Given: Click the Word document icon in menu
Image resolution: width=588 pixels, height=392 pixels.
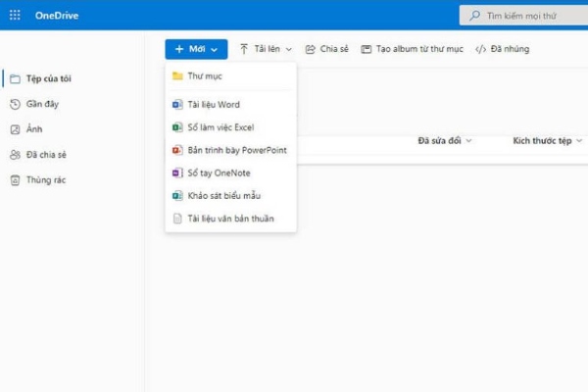Looking at the screenshot, I should (x=176, y=104).
